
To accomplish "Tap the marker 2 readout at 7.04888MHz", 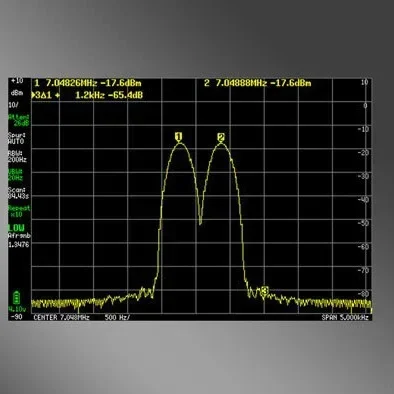I will (x=258, y=83).
